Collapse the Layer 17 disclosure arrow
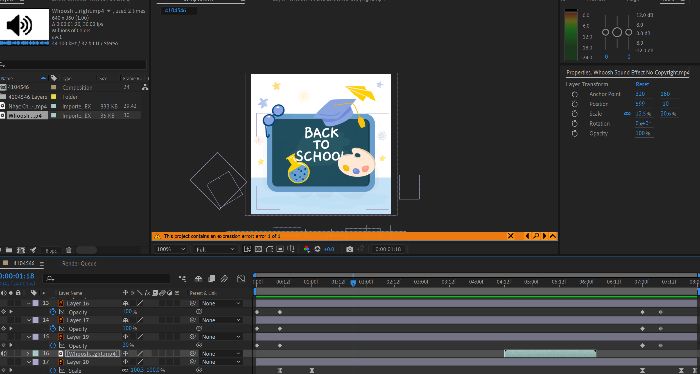700x374 pixels. [29, 320]
